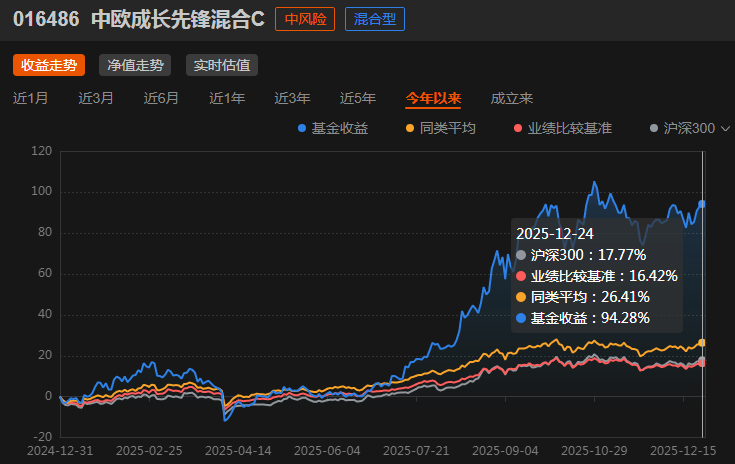Click y-axis label 120
The width and height of the screenshot is (735, 464).
pyautogui.click(x=42, y=151)
